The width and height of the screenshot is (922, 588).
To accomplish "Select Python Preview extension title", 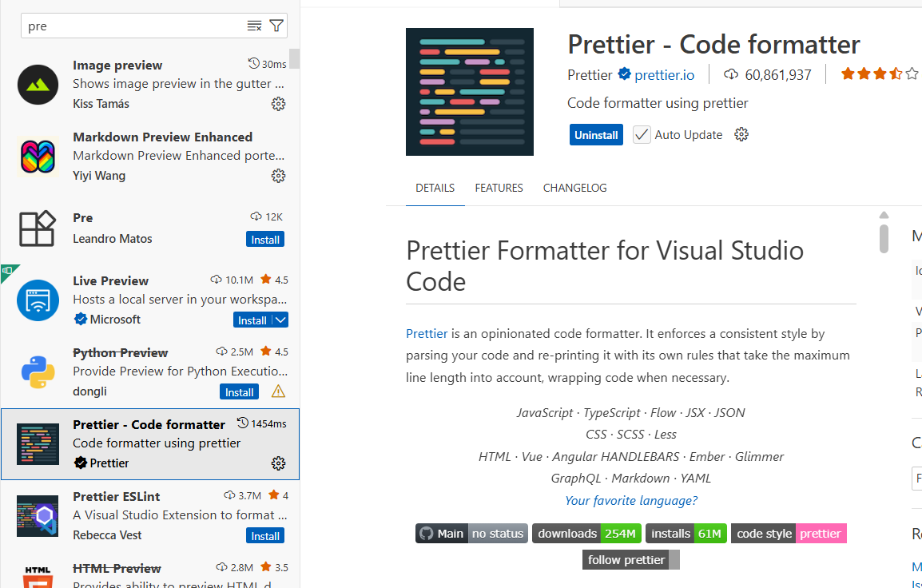I will point(121,353).
